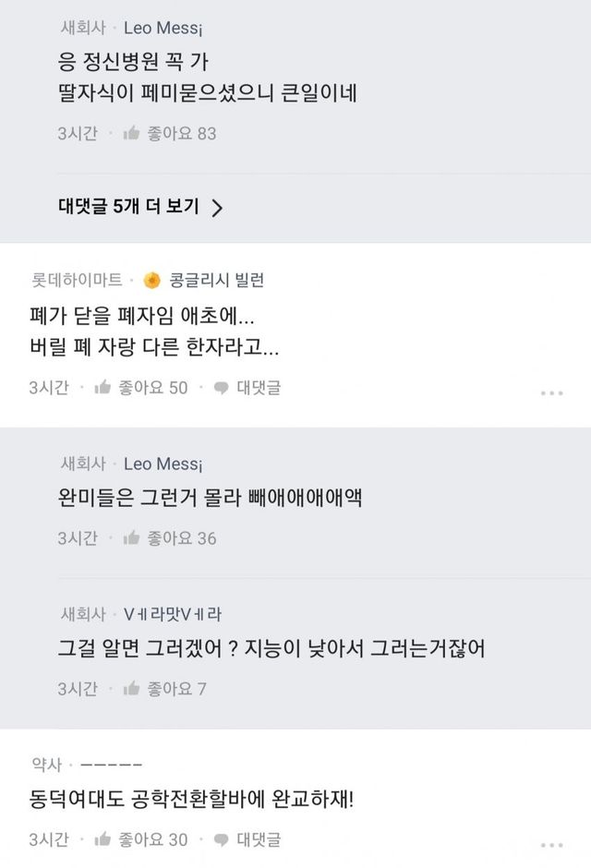Like the 약사 comment with 30 likes
The image size is (591, 868).
click(103, 840)
